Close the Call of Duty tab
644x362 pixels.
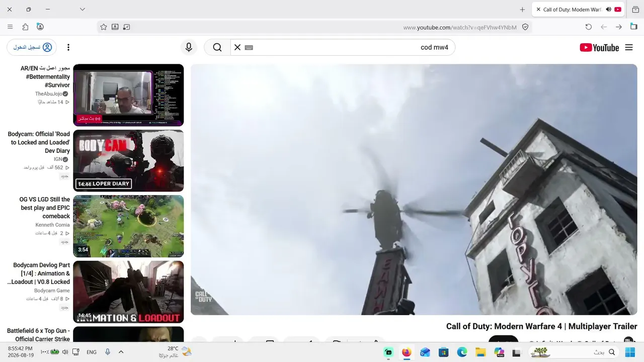coord(539,10)
